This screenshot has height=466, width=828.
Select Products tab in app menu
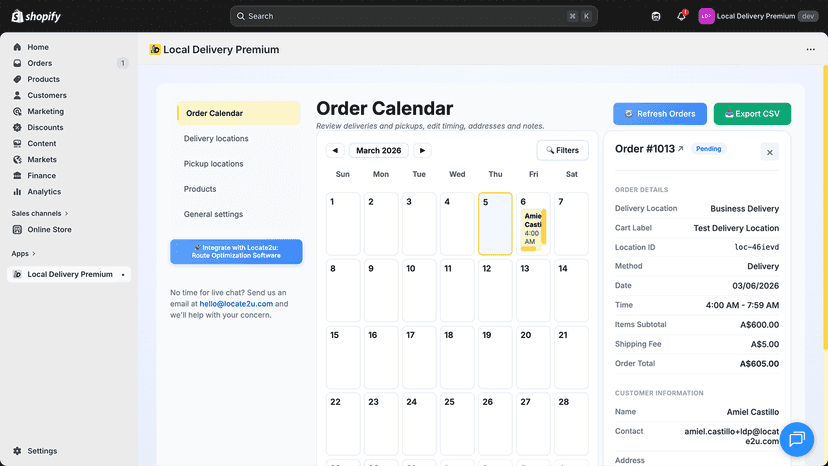click(200, 189)
